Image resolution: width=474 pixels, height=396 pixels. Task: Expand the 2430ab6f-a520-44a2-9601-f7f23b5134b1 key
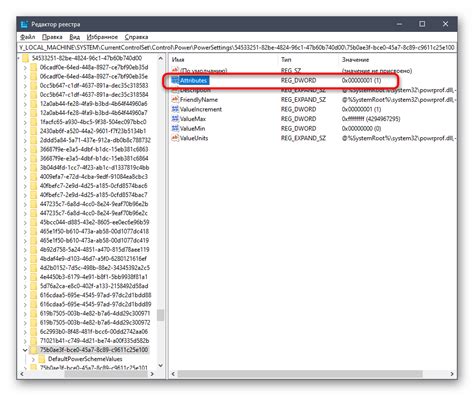point(25,131)
